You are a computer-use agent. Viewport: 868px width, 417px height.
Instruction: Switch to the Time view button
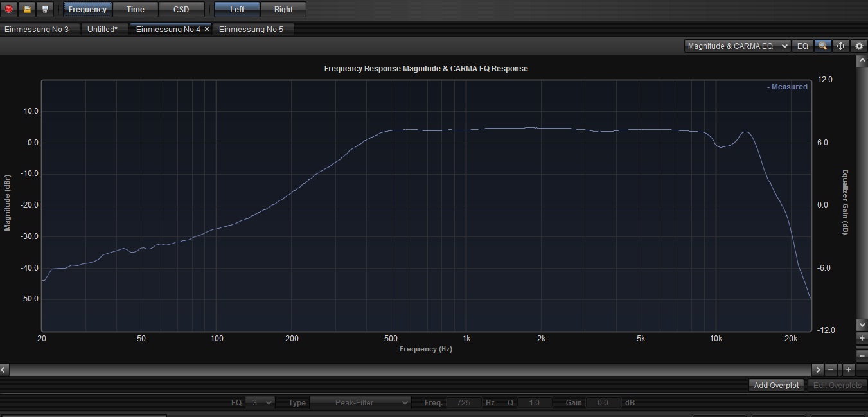pos(136,10)
